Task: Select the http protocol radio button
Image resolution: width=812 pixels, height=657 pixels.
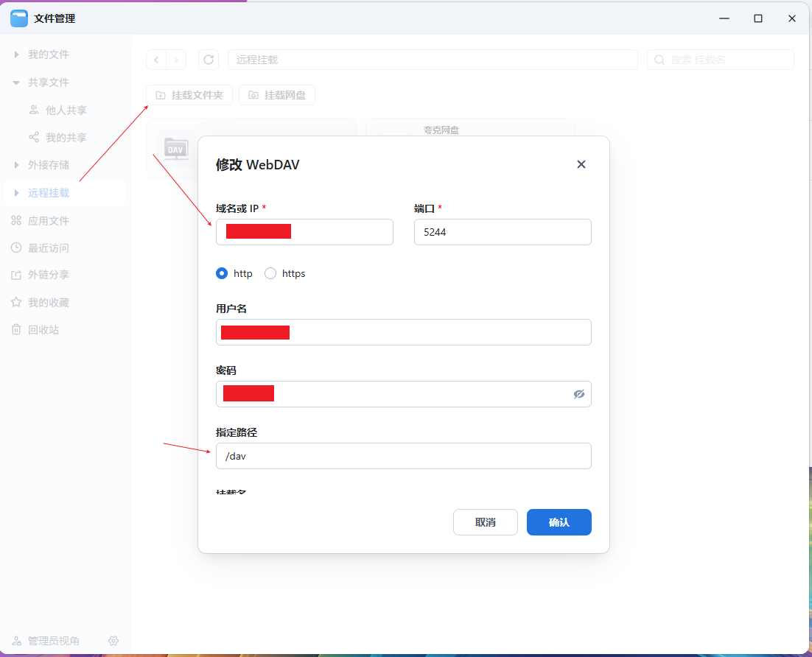Action: (x=222, y=273)
